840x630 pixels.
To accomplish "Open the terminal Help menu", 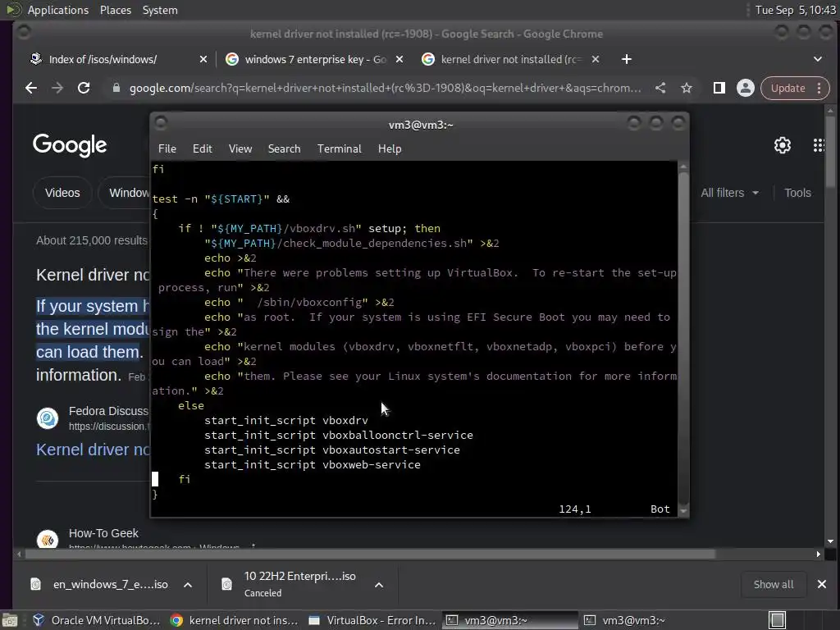I will pyautogui.click(x=390, y=149).
